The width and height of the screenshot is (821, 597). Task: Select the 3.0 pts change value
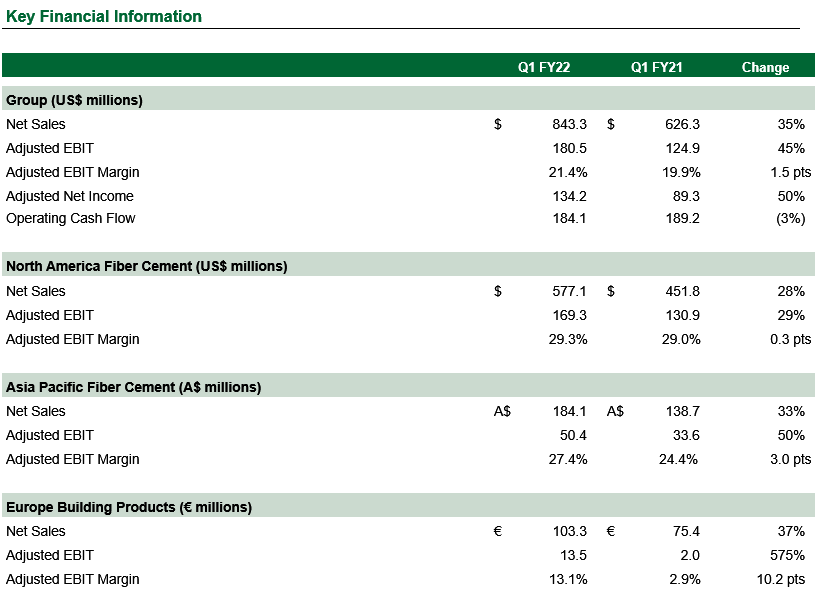[790, 459]
